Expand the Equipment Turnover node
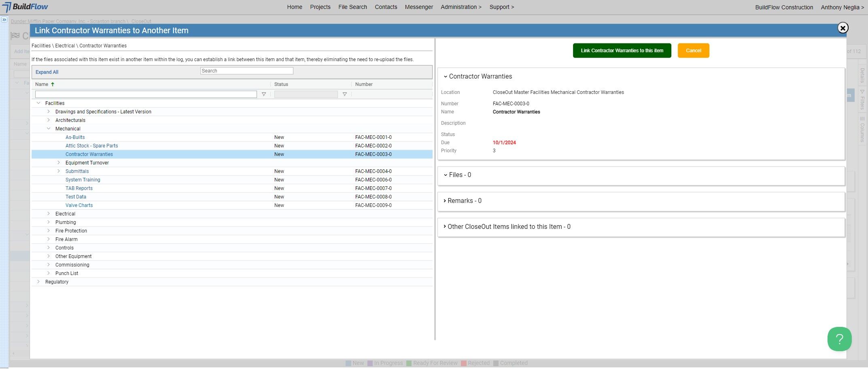Image resolution: width=868 pixels, height=369 pixels. pyautogui.click(x=59, y=163)
